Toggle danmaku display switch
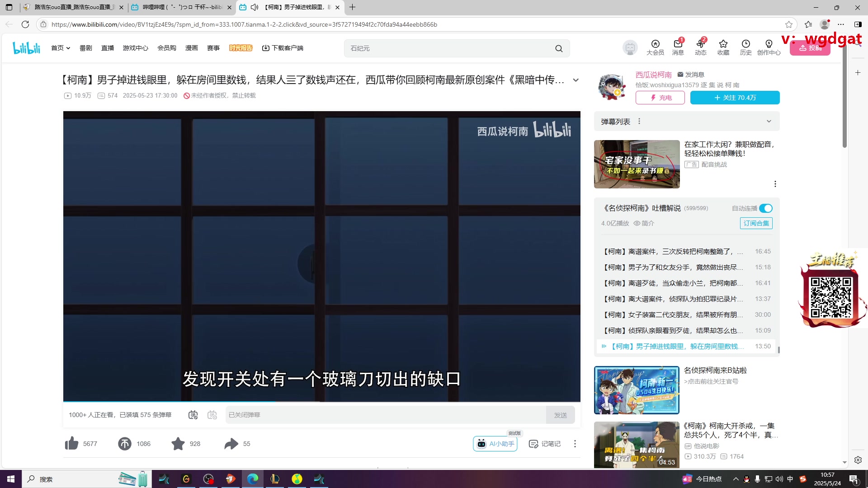The height and width of the screenshot is (488, 868). [x=193, y=415]
